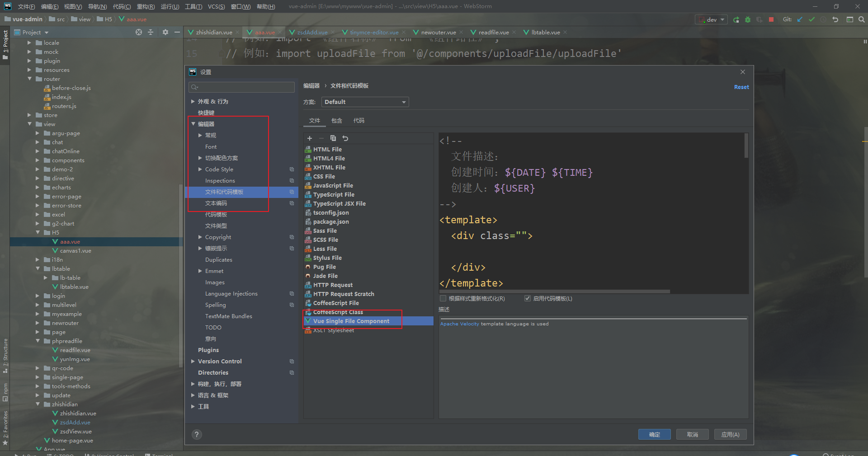Click the template editor horizontal scrollbar
The height and width of the screenshot is (456, 868).
pos(554,291)
